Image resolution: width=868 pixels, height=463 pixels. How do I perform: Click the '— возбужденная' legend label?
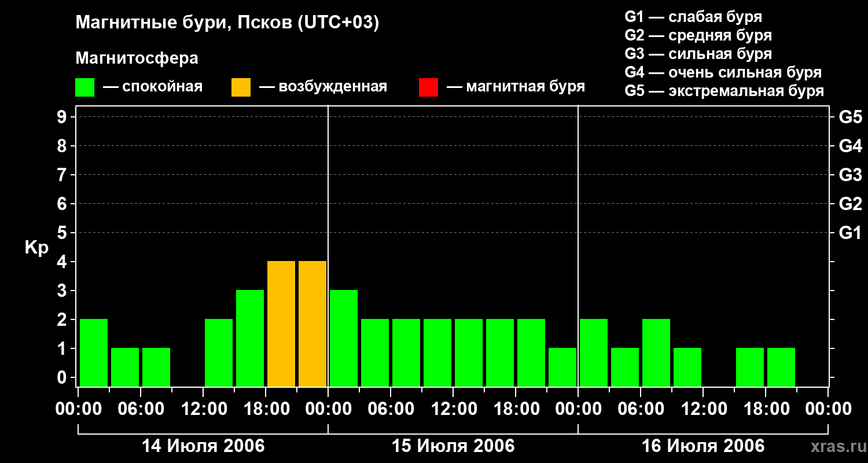pos(323,87)
